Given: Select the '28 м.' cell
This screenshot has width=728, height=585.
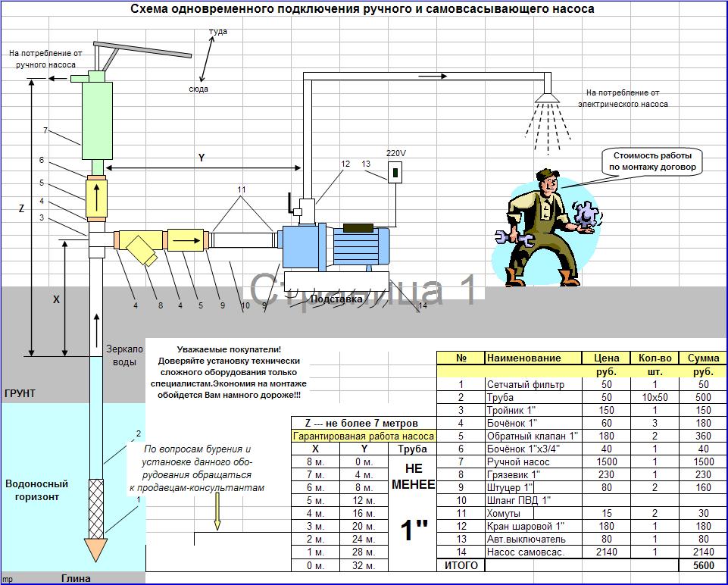Looking at the screenshot, I should click(364, 552).
